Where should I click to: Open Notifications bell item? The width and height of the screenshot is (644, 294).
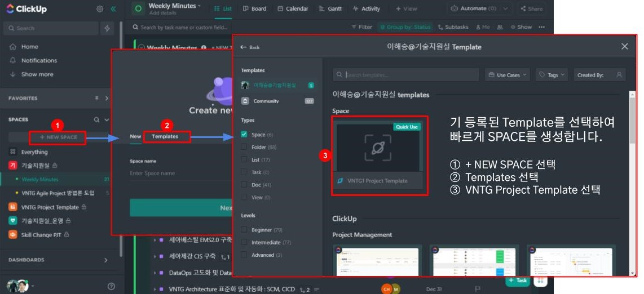point(39,60)
